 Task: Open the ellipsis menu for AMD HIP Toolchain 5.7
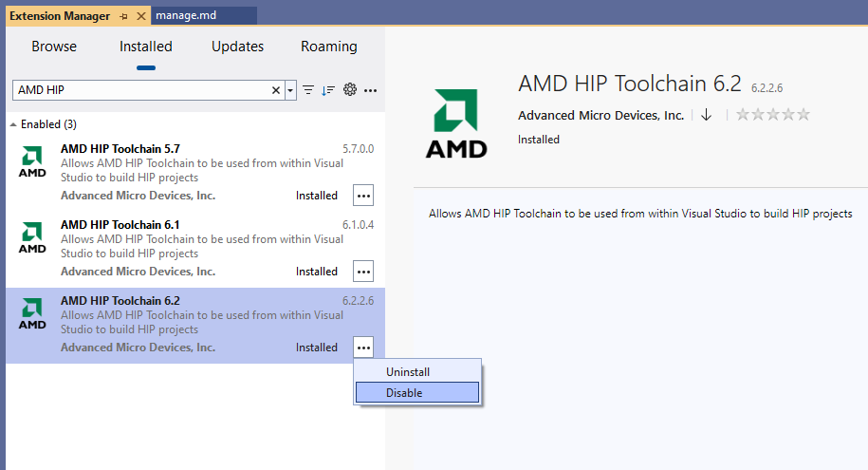pyautogui.click(x=363, y=196)
